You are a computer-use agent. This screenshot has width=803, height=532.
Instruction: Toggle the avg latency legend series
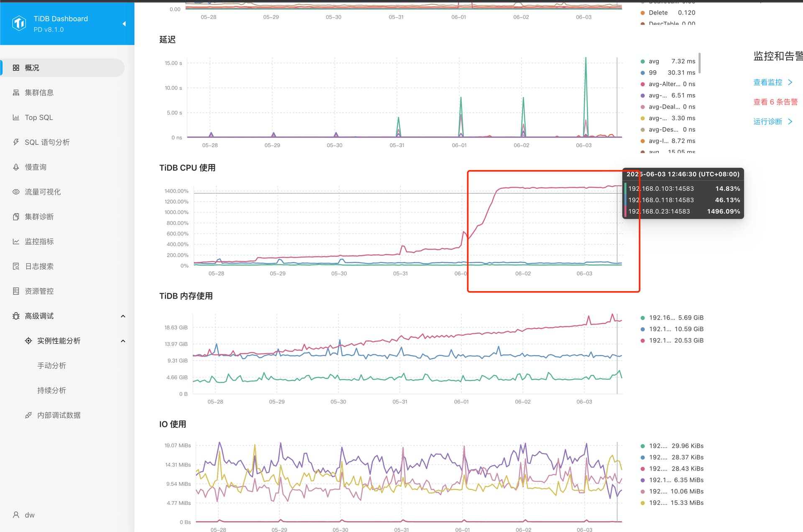tap(668, 61)
